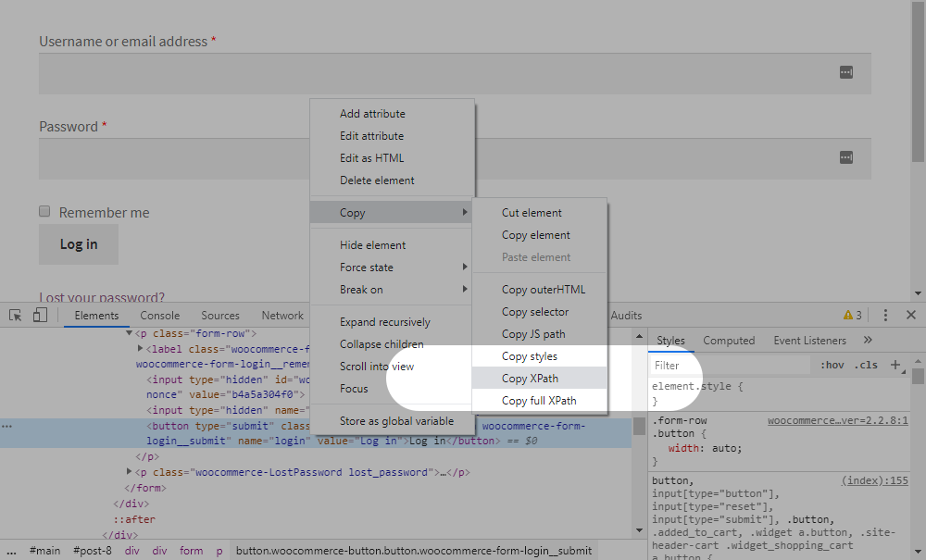This screenshot has height=560, width=926.
Task: Select the inspect element picker icon
Action: [x=16, y=315]
